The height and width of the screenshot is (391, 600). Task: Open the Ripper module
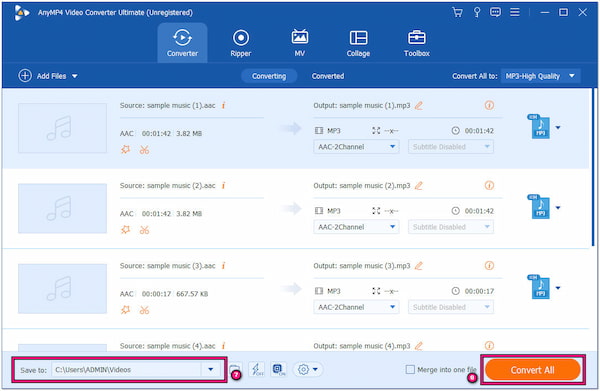tap(241, 43)
